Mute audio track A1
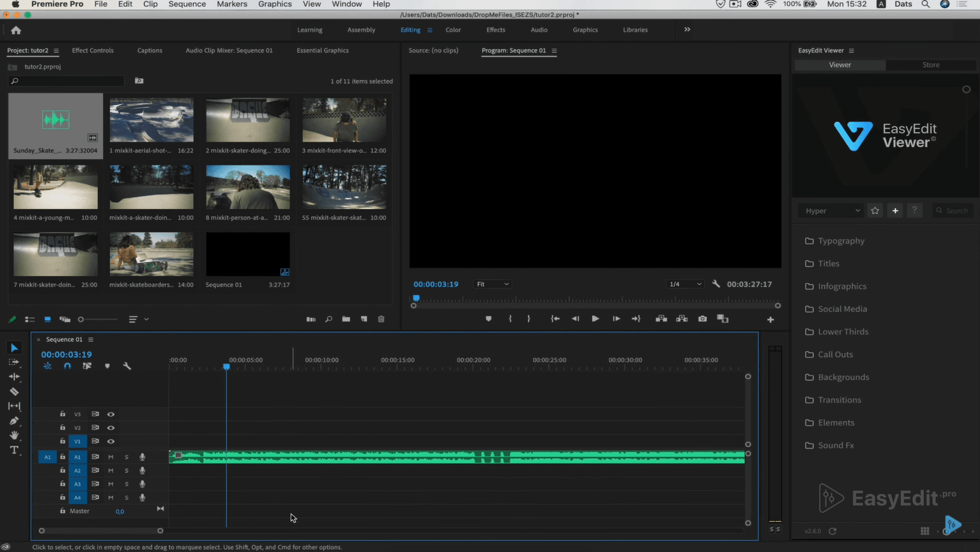This screenshot has height=552, width=980. (111, 457)
